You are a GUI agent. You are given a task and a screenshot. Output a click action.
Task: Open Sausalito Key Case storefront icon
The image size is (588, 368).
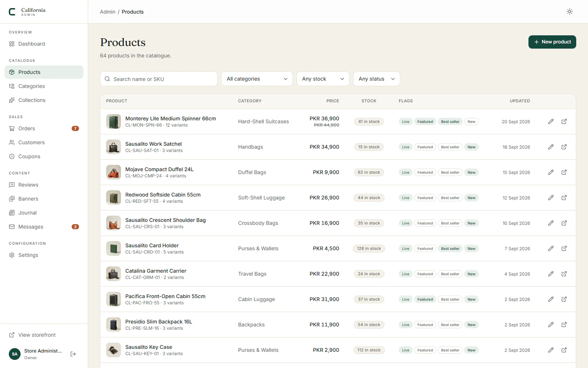564,350
